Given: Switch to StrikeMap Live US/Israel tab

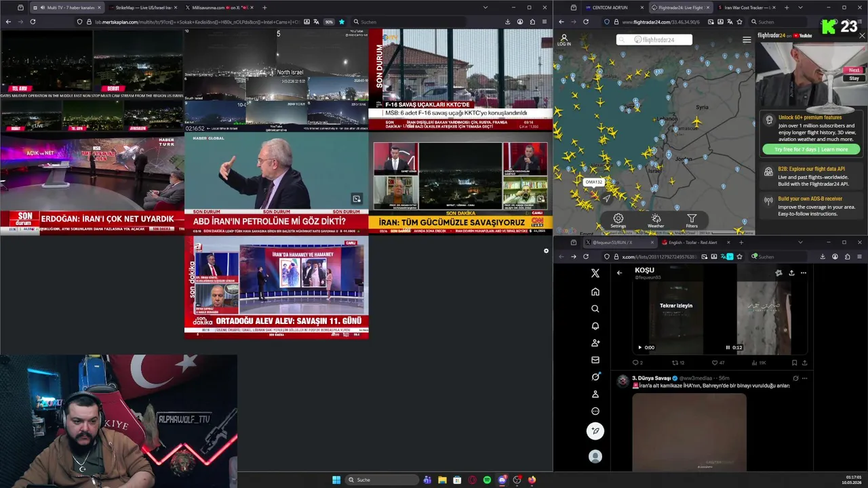Looking at the screenshot, I should (143, 7).
